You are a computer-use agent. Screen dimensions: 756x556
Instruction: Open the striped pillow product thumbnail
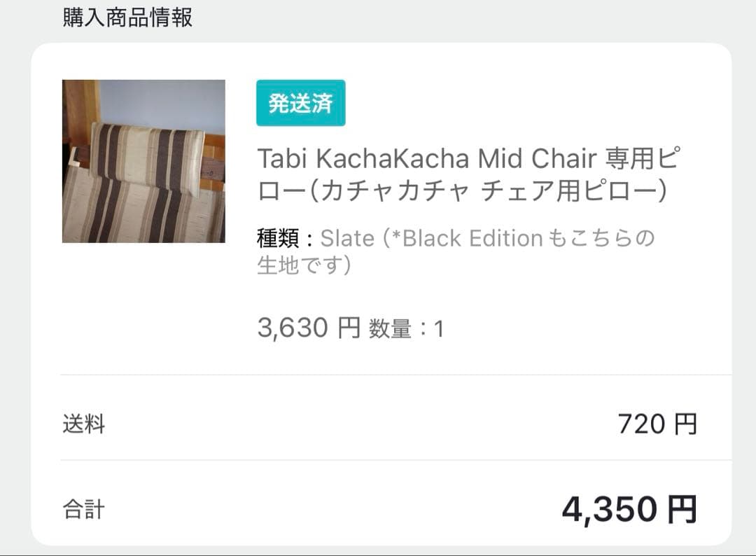[x=143, y=161]
